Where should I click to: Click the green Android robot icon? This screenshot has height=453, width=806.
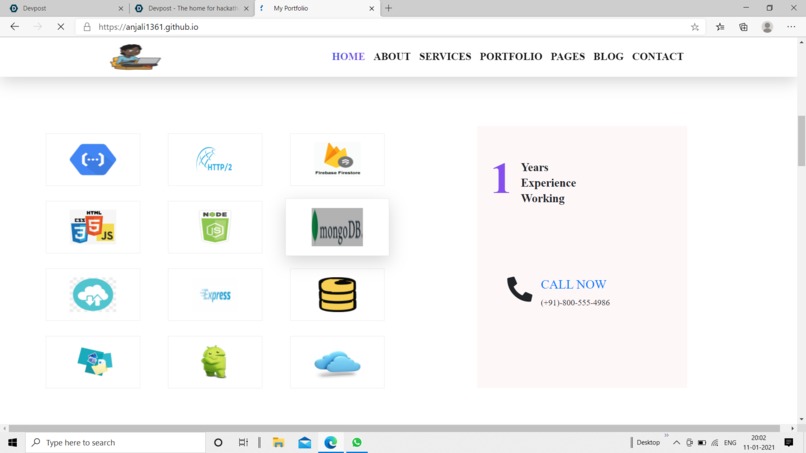click(214, 361)
